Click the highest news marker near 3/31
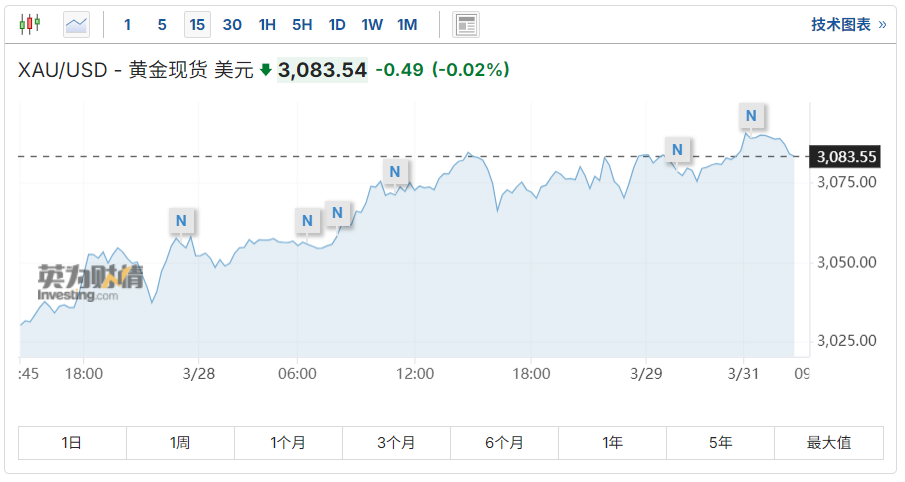Viewport: 905px width, 482px height. point(751,116)
